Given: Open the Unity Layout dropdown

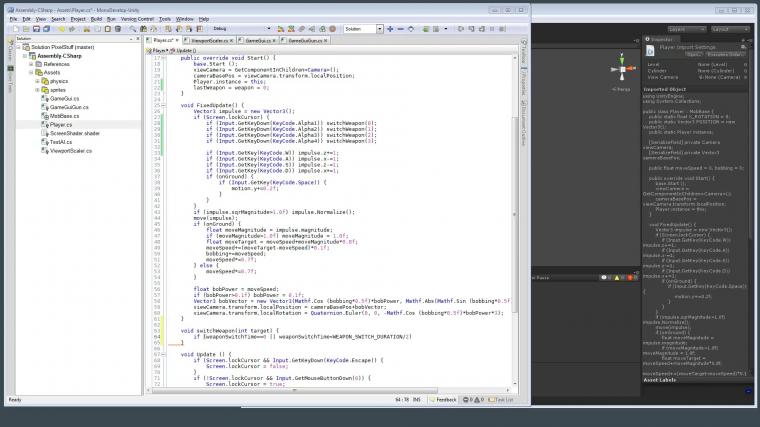Looking at the screenshot, I should pyautogui.click(x=730, y=29).
